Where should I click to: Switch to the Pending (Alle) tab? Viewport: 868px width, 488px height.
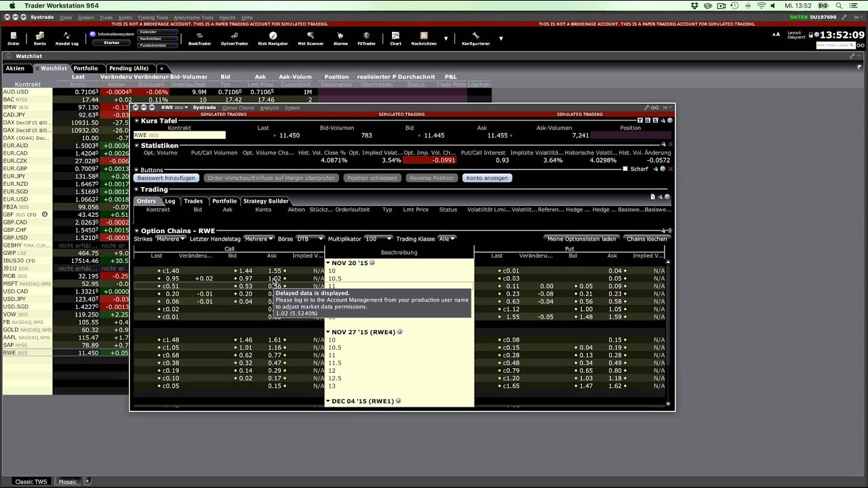(x=129, y=68)
